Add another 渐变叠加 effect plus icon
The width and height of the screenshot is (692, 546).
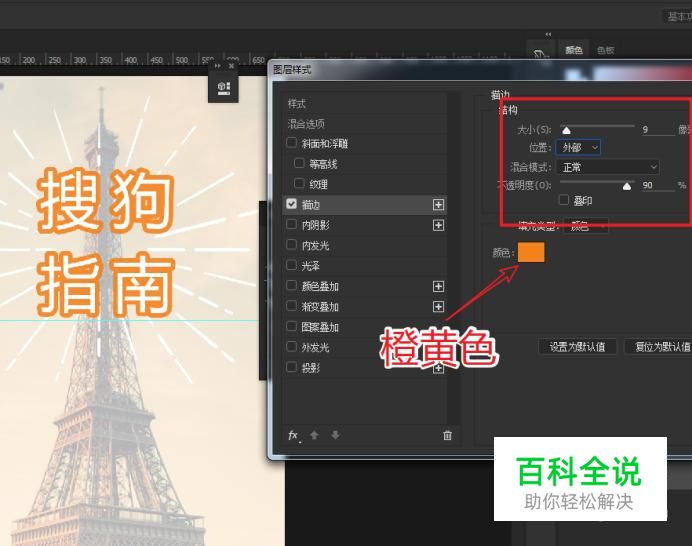point(438,307)
